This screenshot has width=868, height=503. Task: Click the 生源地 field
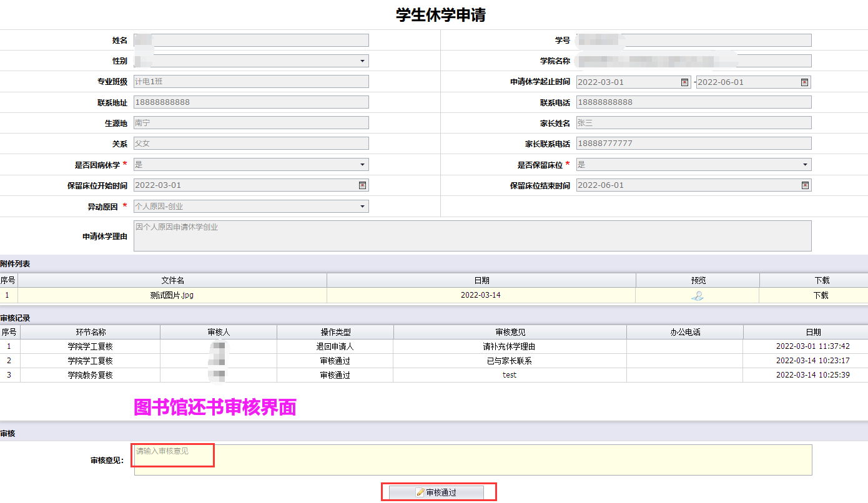coord(251,123)
